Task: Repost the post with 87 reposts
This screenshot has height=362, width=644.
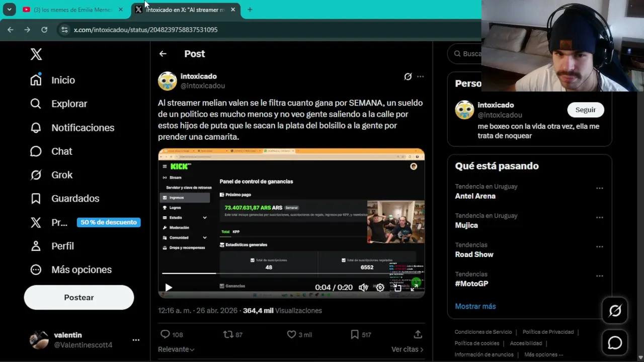Action: coord(233,334)
